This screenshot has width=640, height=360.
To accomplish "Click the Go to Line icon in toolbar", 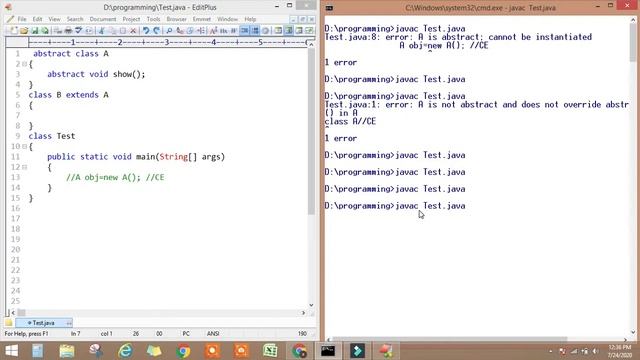I will click(200, 31).
